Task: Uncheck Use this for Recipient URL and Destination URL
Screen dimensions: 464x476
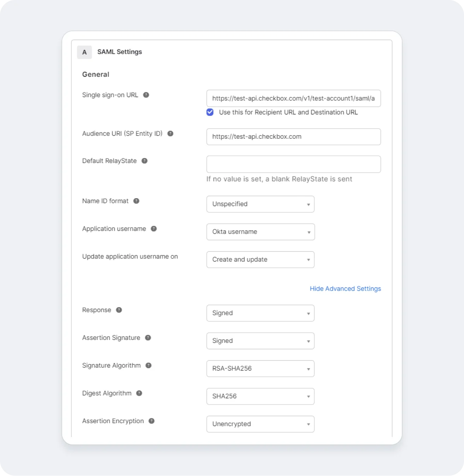Action: point(210,112)
